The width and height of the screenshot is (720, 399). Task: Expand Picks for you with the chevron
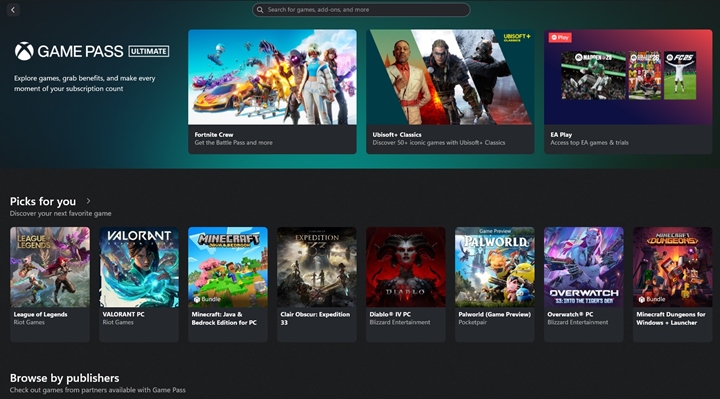[x=88, y=201]
